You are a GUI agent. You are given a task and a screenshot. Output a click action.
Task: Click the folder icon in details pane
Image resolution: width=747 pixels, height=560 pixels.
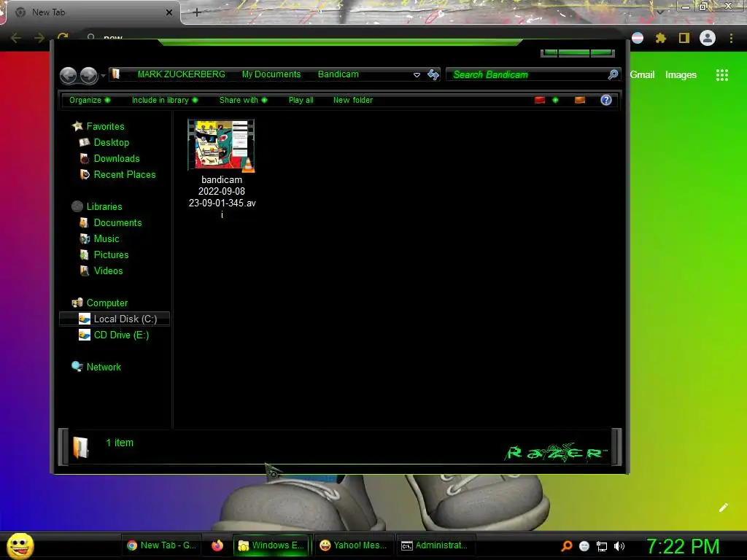pyautogui.click(x=80, y=447)
